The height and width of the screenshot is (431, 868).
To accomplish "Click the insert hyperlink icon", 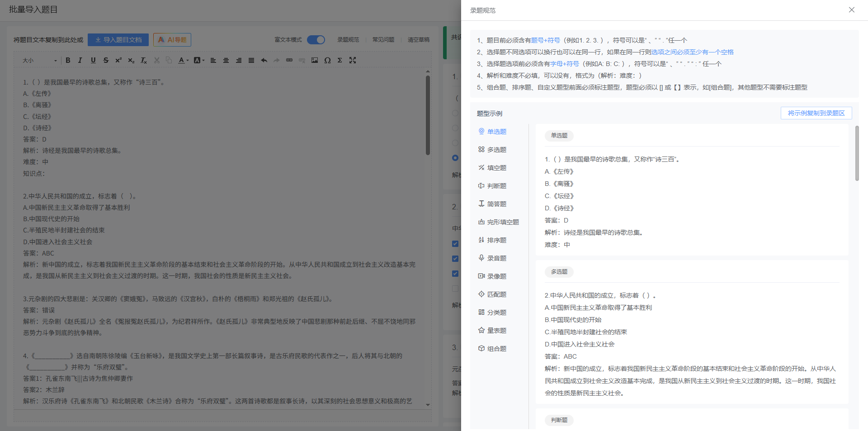I will click(289, 60).
